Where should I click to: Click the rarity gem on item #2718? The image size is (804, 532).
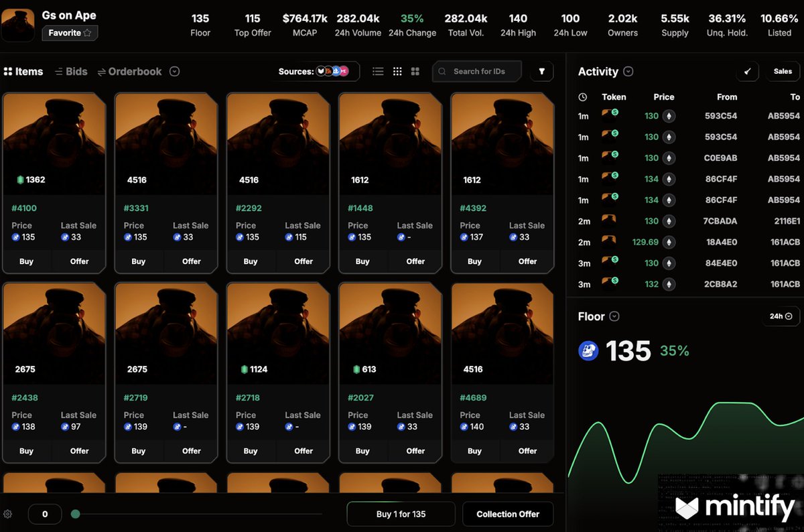click(245, 369)
